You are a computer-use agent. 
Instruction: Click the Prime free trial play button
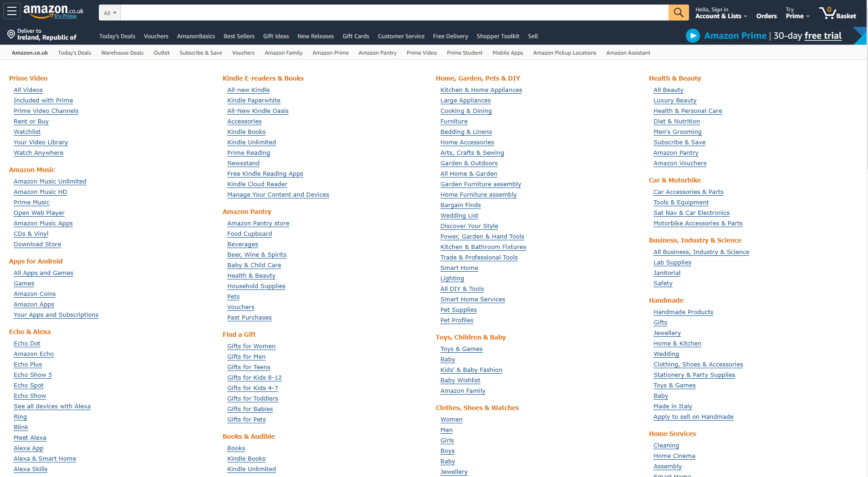(692, 36)
